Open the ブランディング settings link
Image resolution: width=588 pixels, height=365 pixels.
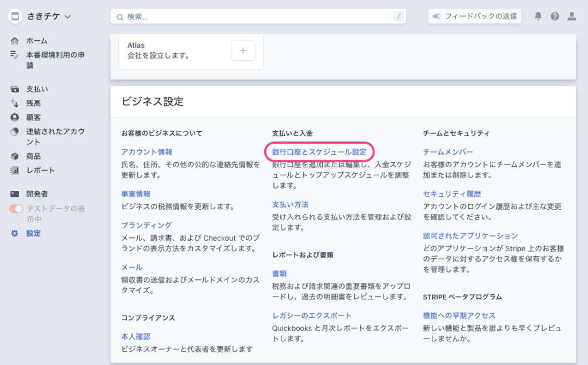click(x=146, y=225)
